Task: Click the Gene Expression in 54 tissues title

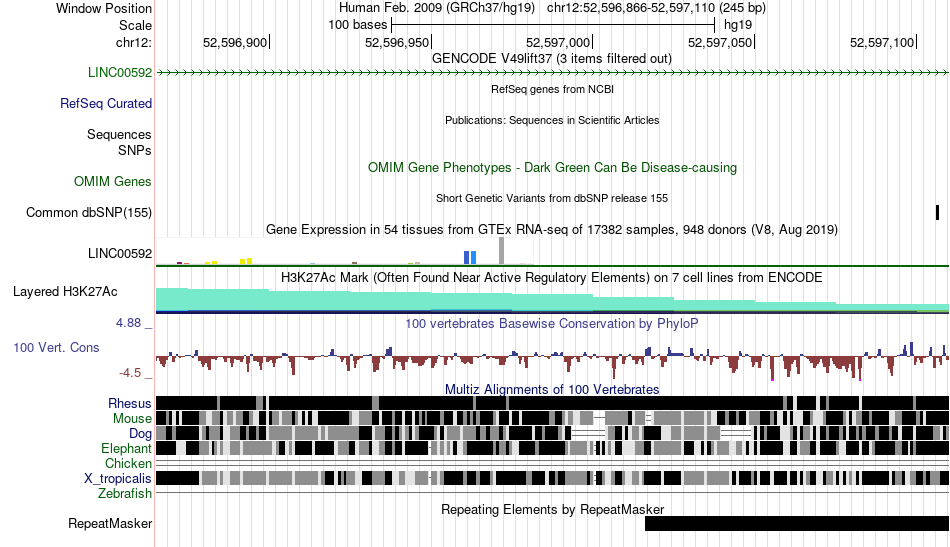Action: point(552,230)
